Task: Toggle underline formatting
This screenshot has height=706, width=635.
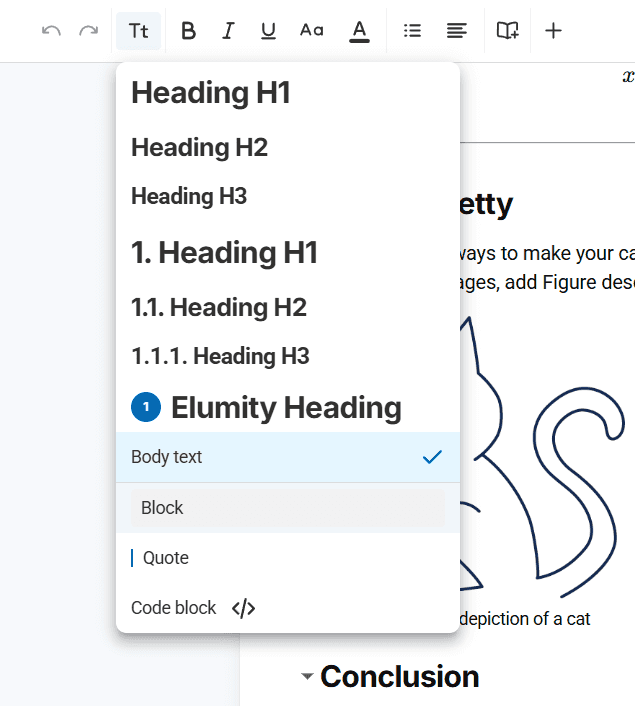Action: coord(268,31)
